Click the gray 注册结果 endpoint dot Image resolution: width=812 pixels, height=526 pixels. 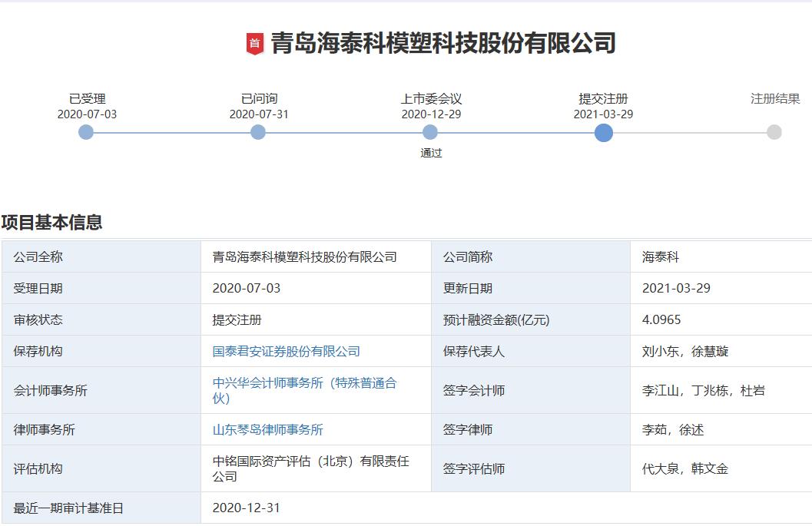pyautogui.click(x=773, y=133)
